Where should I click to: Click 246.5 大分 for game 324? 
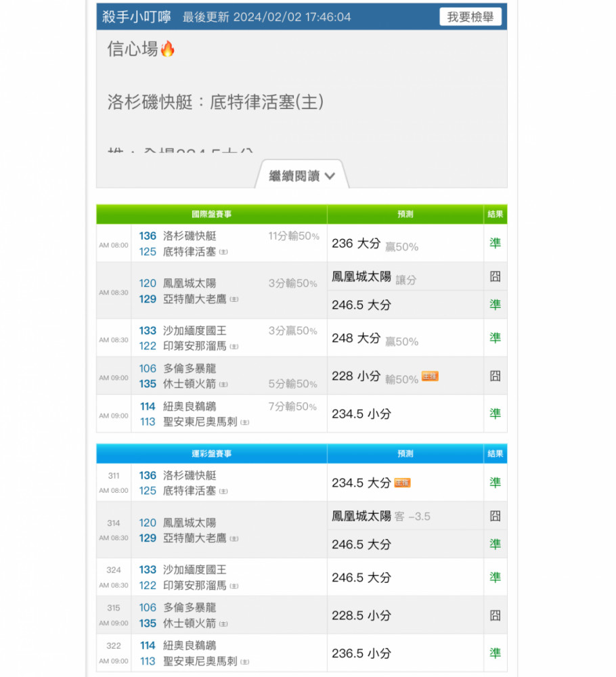[x=361, y=577]
